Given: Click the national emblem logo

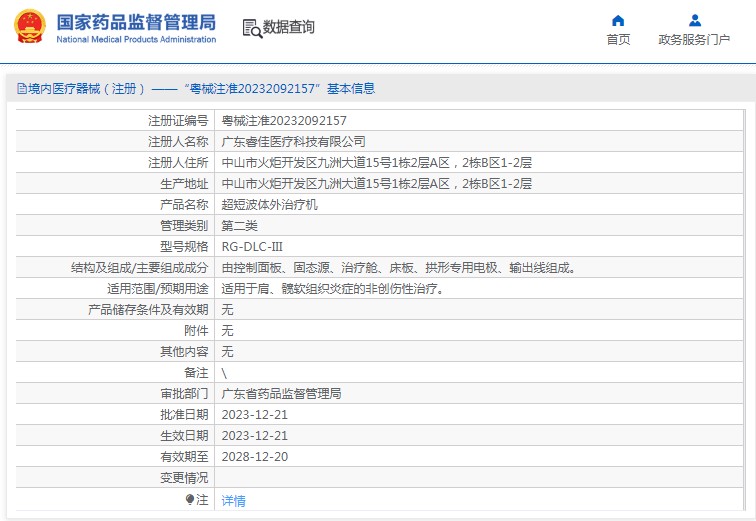Looking at the screenshot, I should [30, 27].
